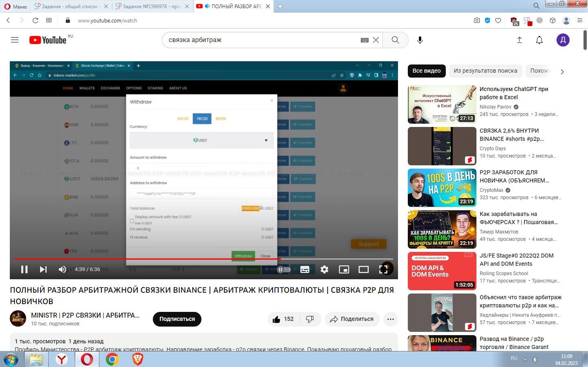Open Brave browser from taskbar

[138, 359]
